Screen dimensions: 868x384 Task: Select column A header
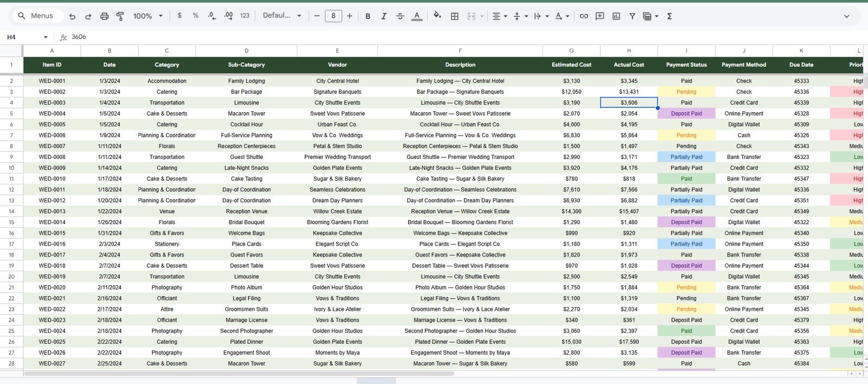(x=52, y=50)
